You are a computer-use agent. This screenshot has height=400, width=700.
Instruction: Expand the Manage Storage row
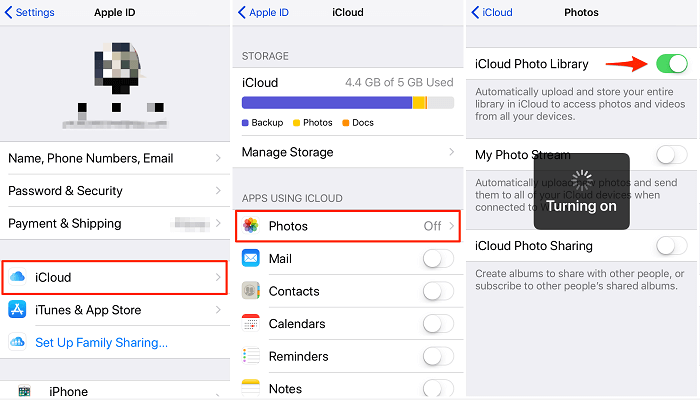[347, 152]
